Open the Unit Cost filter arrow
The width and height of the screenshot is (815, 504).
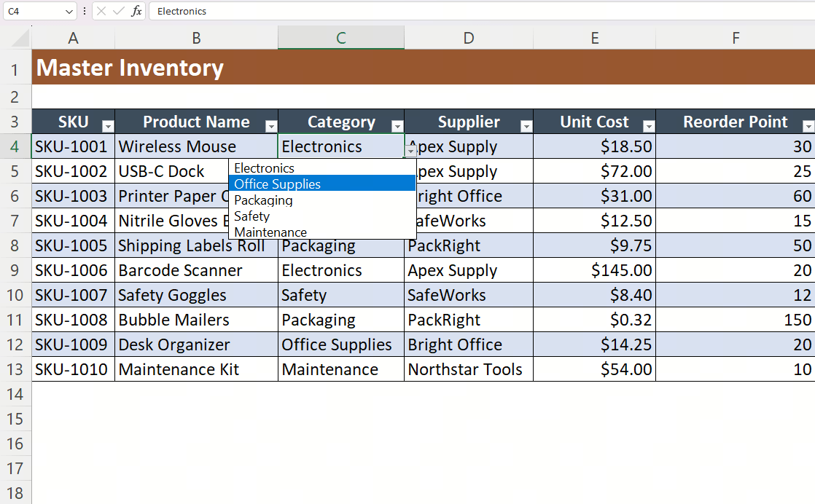[x=649, y=125]
